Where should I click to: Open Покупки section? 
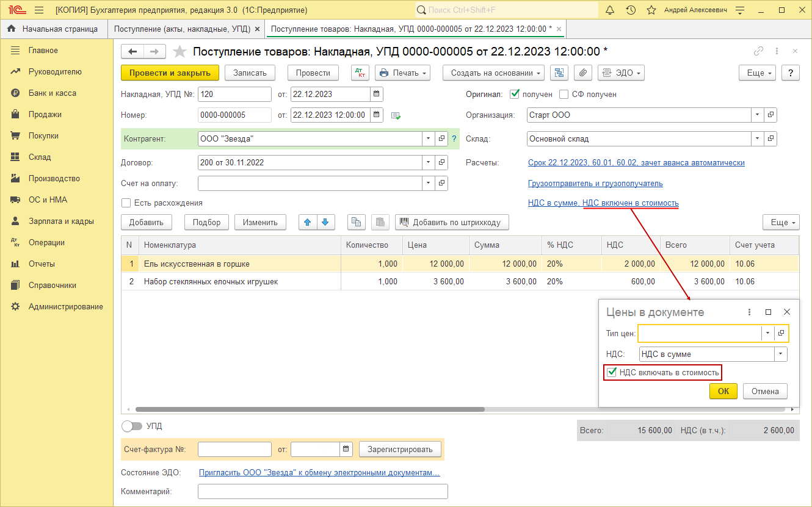pos(43,135)
